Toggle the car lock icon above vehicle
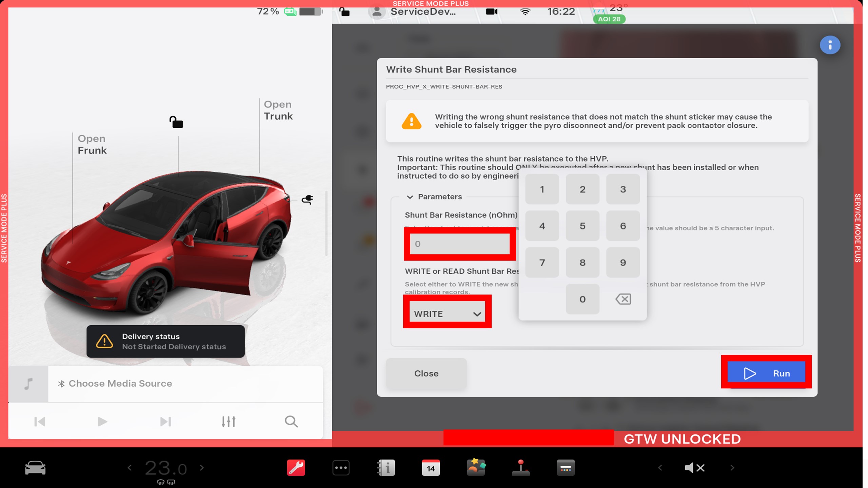Screen dimensions: 868x488 coord(176,122)
